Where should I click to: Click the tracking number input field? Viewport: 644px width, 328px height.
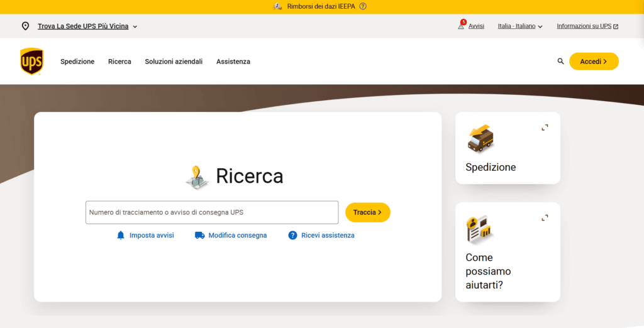[212, 212]
